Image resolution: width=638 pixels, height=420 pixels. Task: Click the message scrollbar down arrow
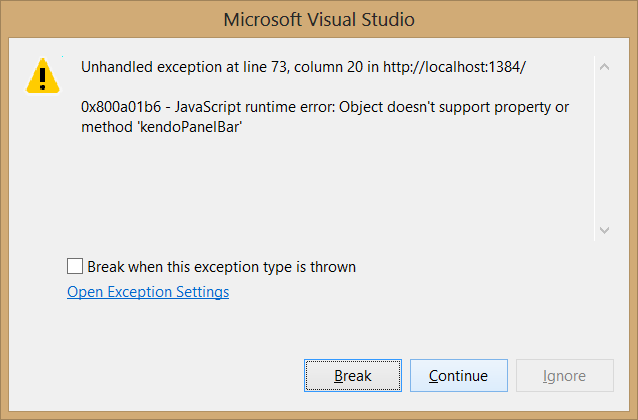[603, 229]
